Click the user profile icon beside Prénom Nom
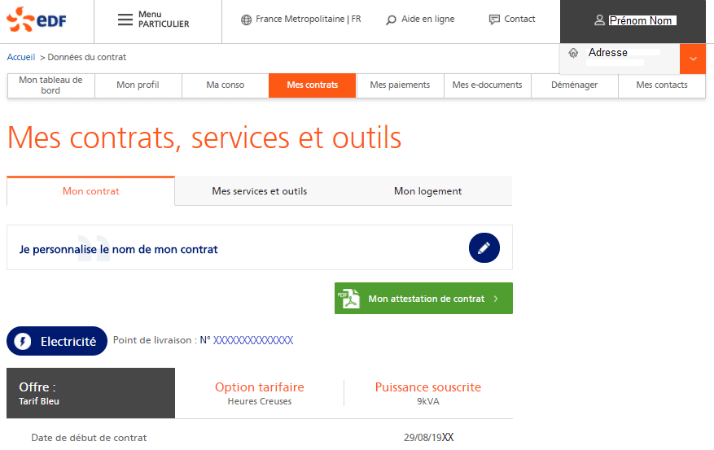This screenshot has width=714, height=450. (x=600, y=20)
